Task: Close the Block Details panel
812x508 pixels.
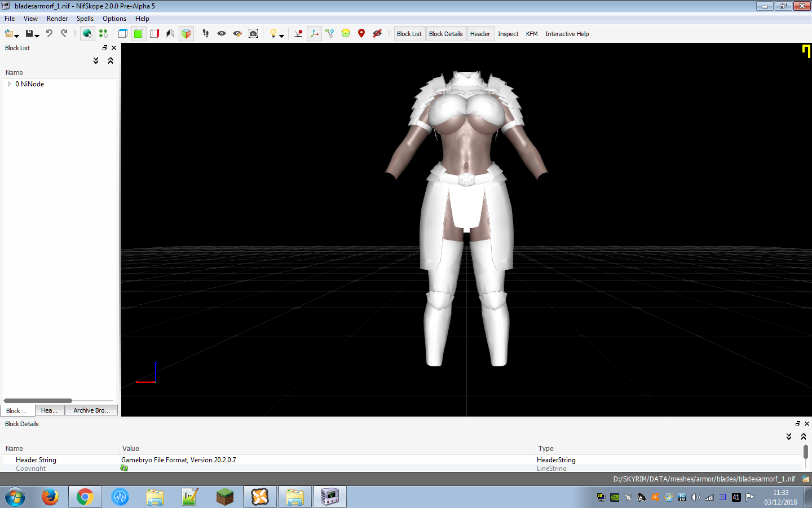Action: pos(807,424)
